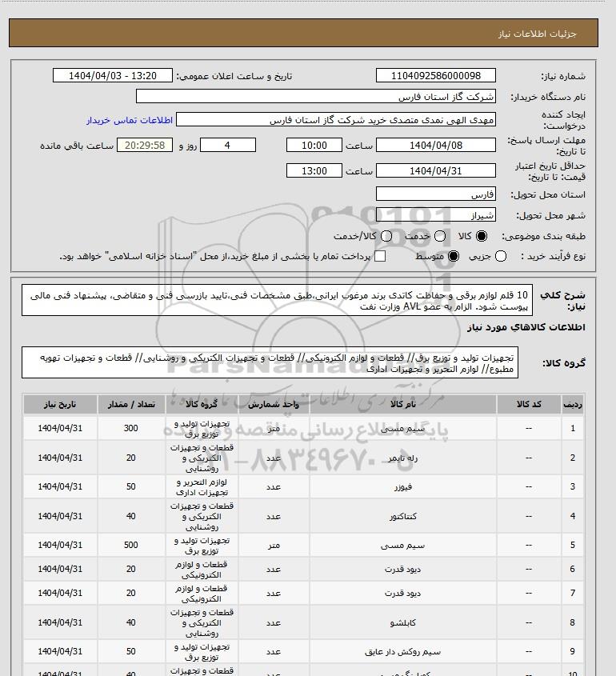The image size is (616, 676).
Task: Open the اطلاعات تماس خریدار link
Action: pyautogui.click(x=130, y=120)
